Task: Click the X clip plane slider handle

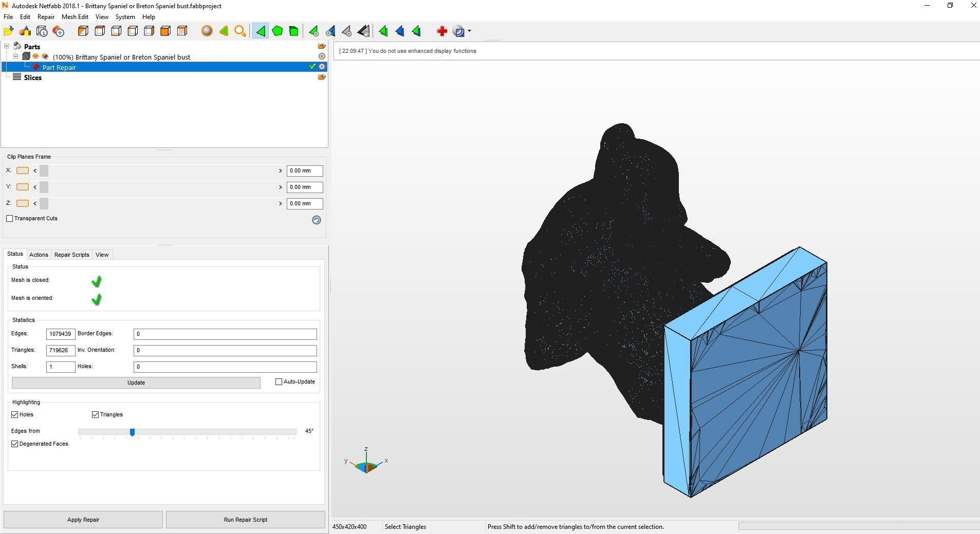Action: point(44,170)
